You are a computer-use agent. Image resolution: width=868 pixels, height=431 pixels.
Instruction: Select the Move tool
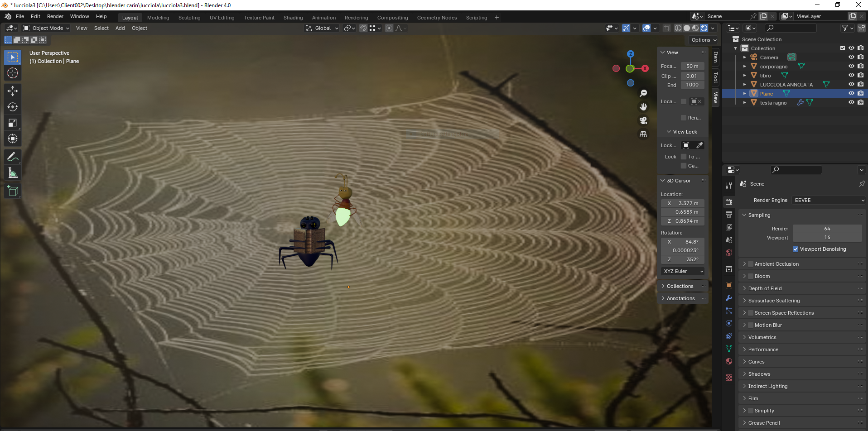[x=13, y=91]
